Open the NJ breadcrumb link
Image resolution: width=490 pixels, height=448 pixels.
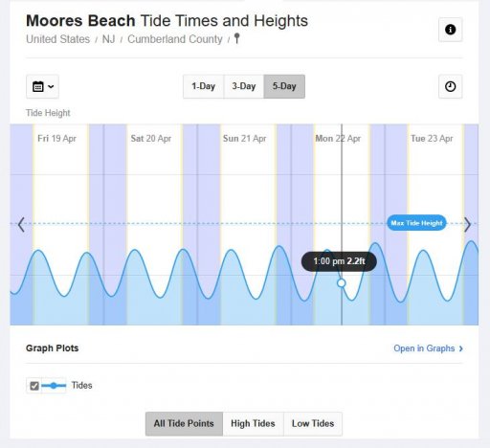pos(108,39)
